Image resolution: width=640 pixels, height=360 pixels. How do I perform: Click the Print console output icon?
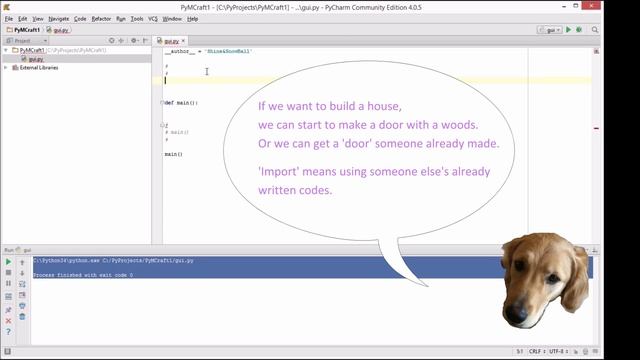tap(22, 306)
